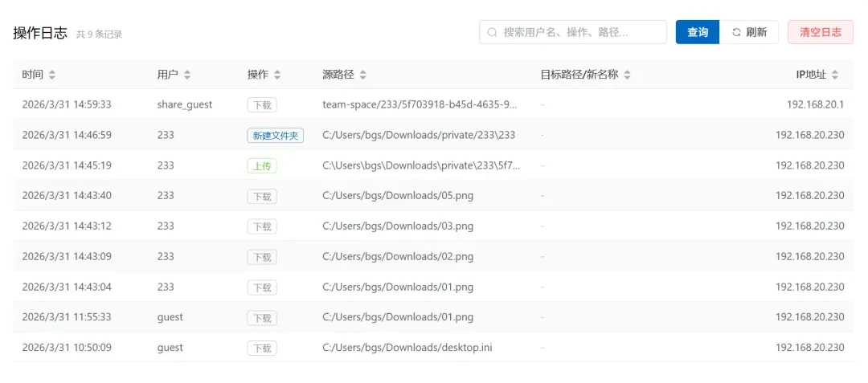This screenshot has width=868, height=383.
Task: Click 01.png path in the guest row
Action: click(x=398, y=317)
